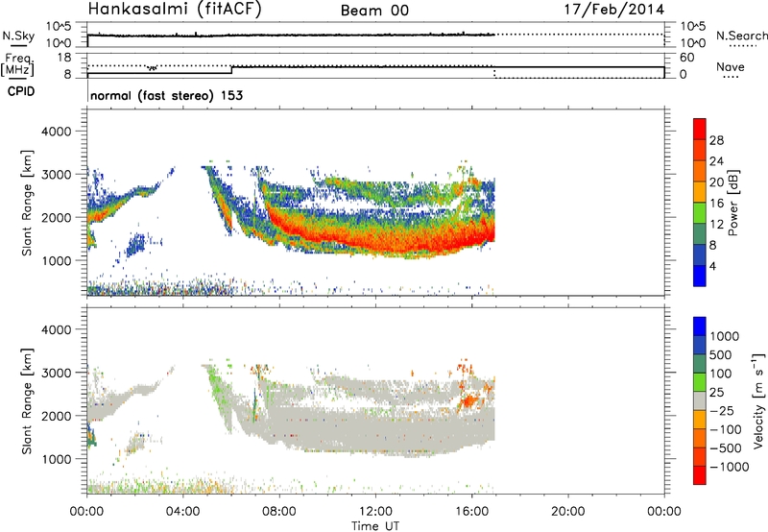The image size is (768, 532).
Task: Click the 12:00 time axis tick label
Action: coord(375,512)
